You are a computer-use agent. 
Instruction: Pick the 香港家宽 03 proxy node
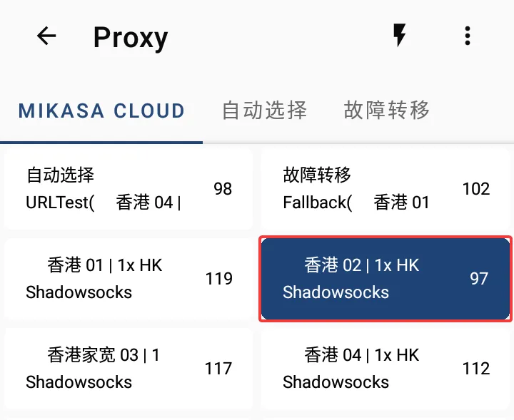coord(128,369)
